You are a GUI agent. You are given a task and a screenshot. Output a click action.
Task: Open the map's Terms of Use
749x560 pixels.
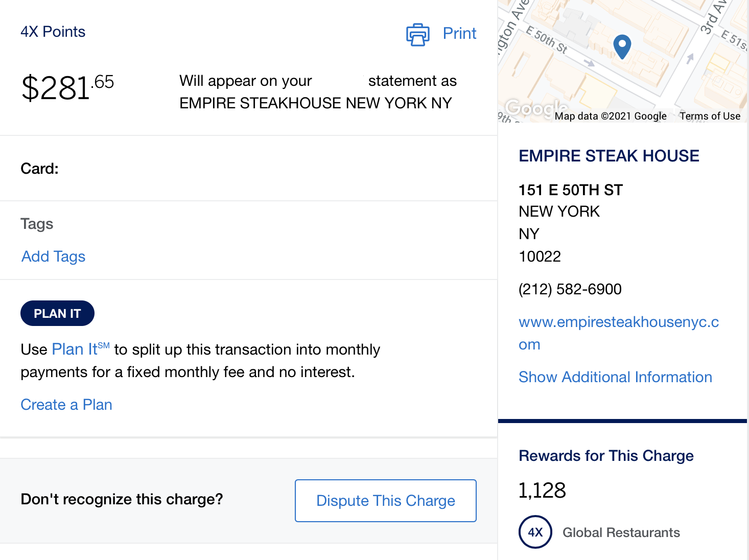(x=710, y=116)
